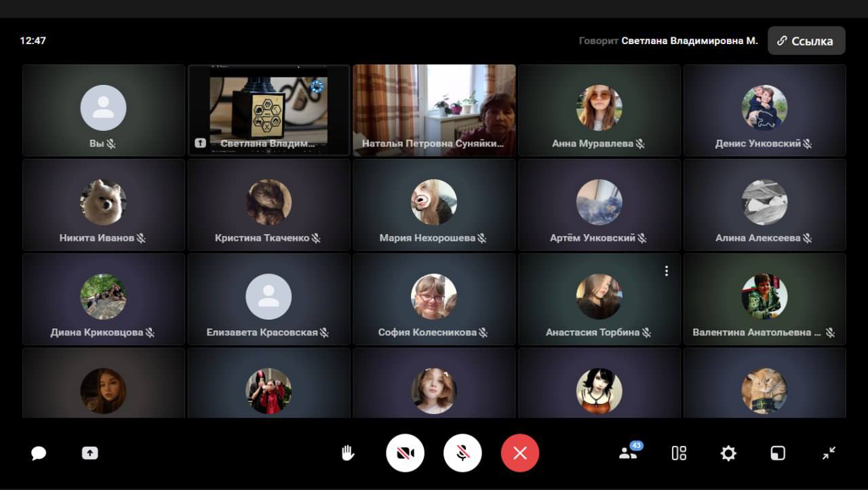Viewport: 868px width, 490px height.
Task: Click the name label София Колесникова
Action: [x=427, y=333]
